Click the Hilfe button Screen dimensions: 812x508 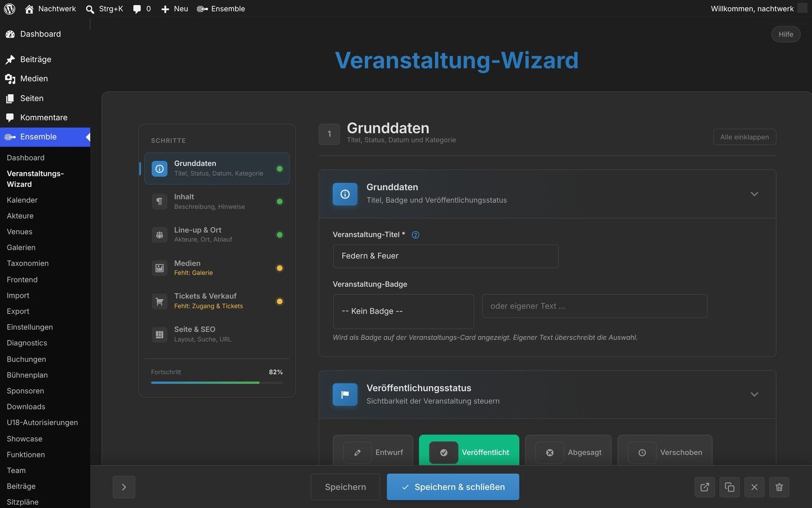click(x=786, y=34)
